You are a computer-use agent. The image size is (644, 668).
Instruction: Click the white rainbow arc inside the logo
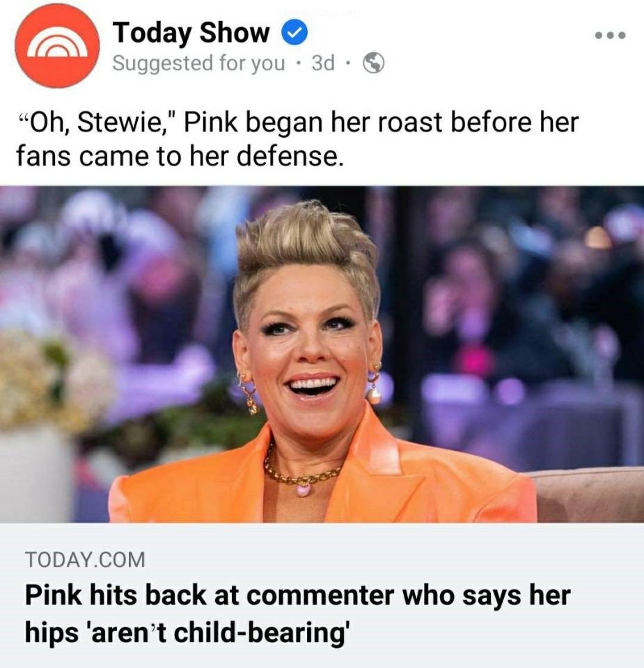coord(57,43)
